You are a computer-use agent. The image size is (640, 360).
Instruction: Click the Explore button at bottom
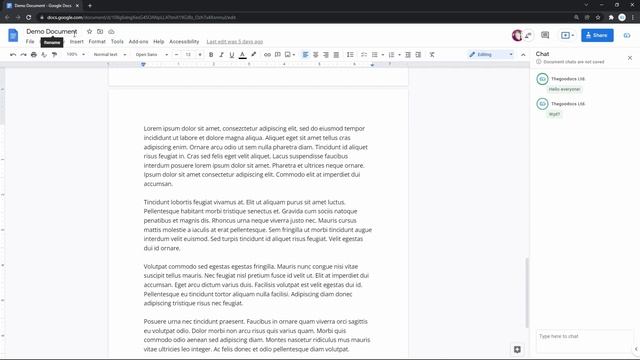tap(517, 349)
